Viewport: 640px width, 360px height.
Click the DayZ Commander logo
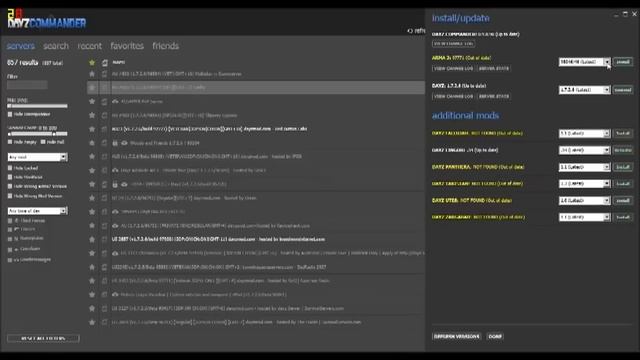47,19
